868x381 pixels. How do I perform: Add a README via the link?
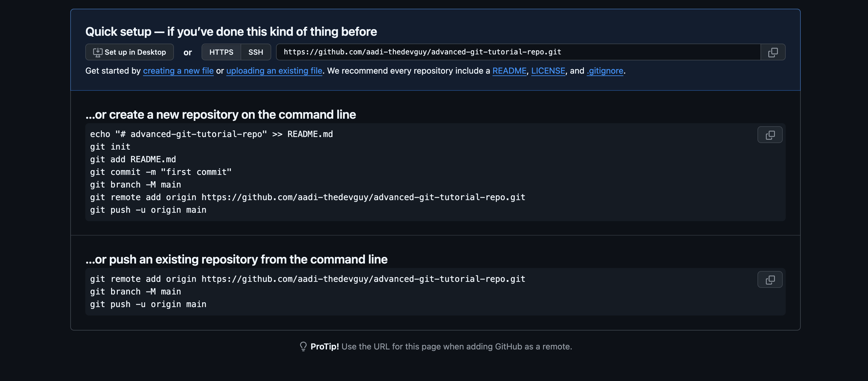click(x=509, y=71)
